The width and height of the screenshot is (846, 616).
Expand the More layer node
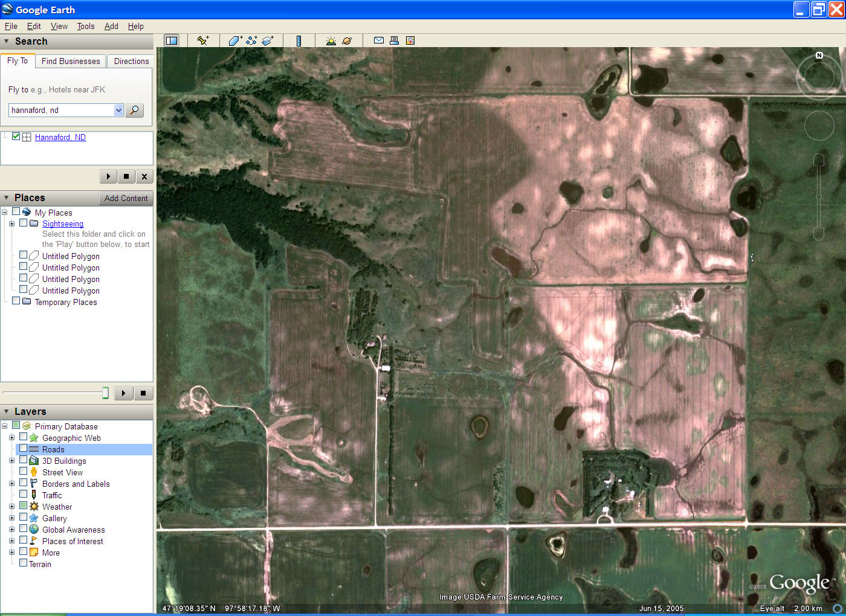(x=11, y=553)
